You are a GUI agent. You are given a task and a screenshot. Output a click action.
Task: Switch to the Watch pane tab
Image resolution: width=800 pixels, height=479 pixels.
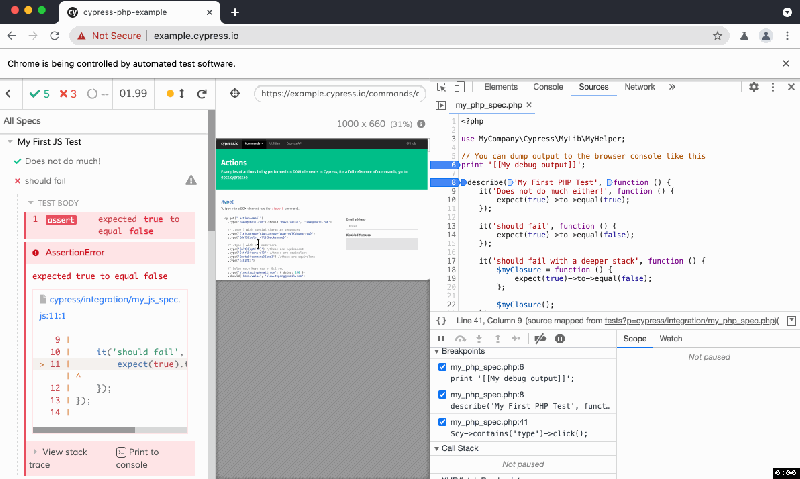[670, 338]
